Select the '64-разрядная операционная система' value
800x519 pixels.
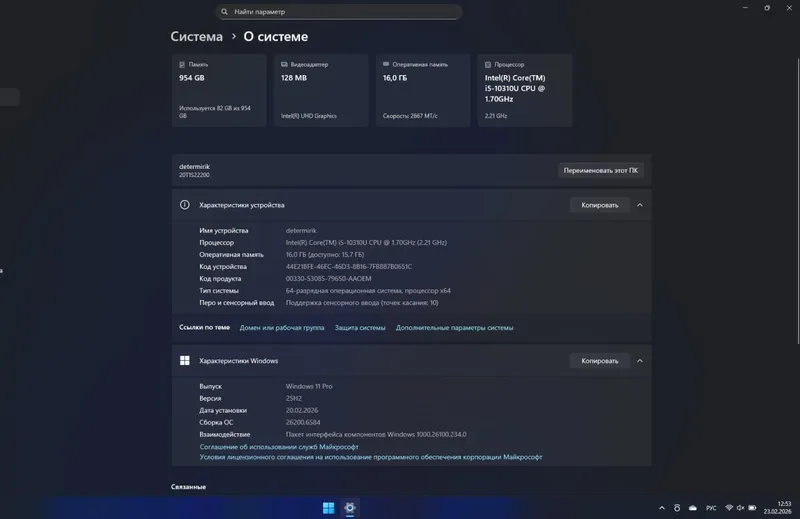coord(368,291)
